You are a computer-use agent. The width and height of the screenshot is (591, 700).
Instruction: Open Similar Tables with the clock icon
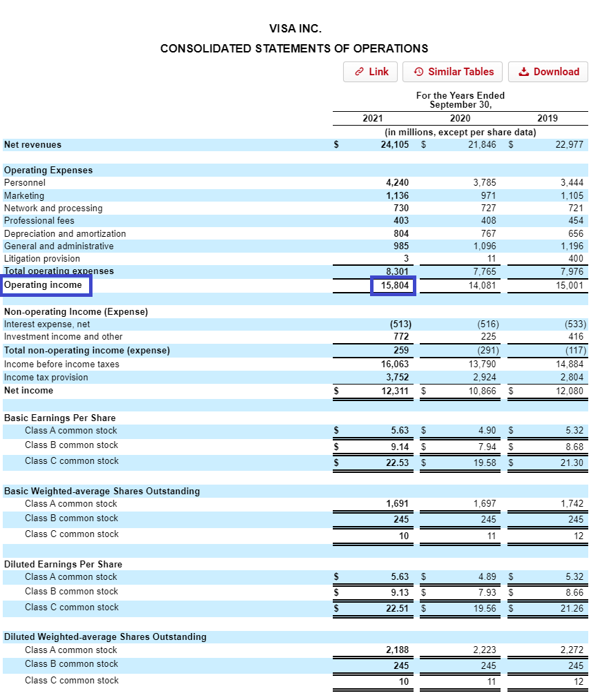tap(454, 72)
